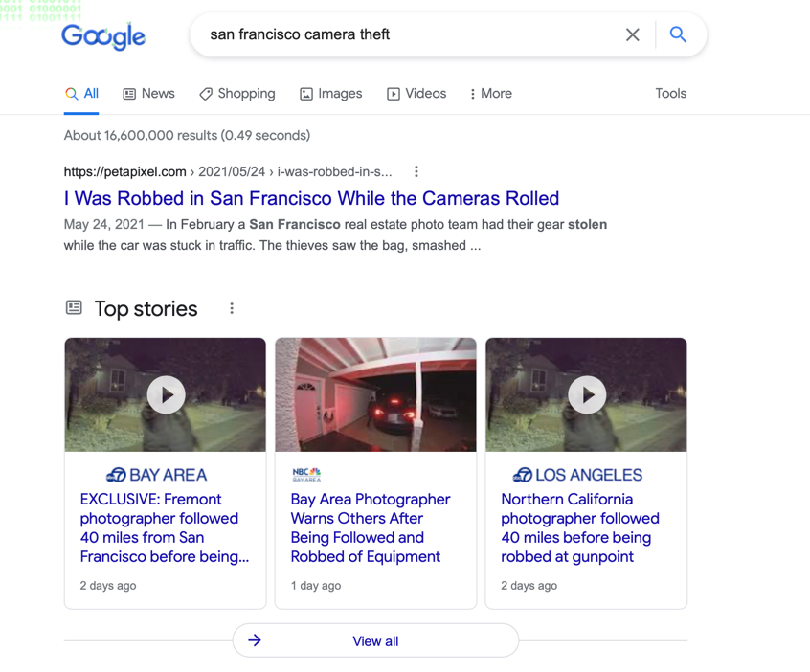Viewport: 810px width, 672px height.
Task: Select the Videos tab
Action: pyautogui.click(x=416, y=94)
